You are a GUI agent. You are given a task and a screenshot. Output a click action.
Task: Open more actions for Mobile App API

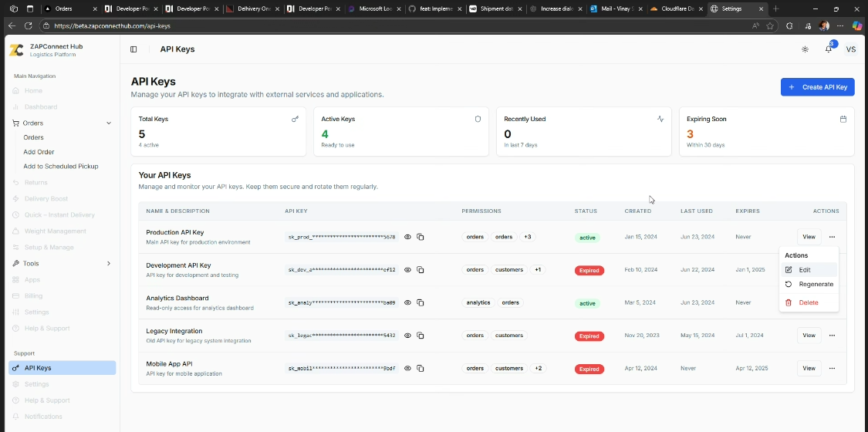832,369
